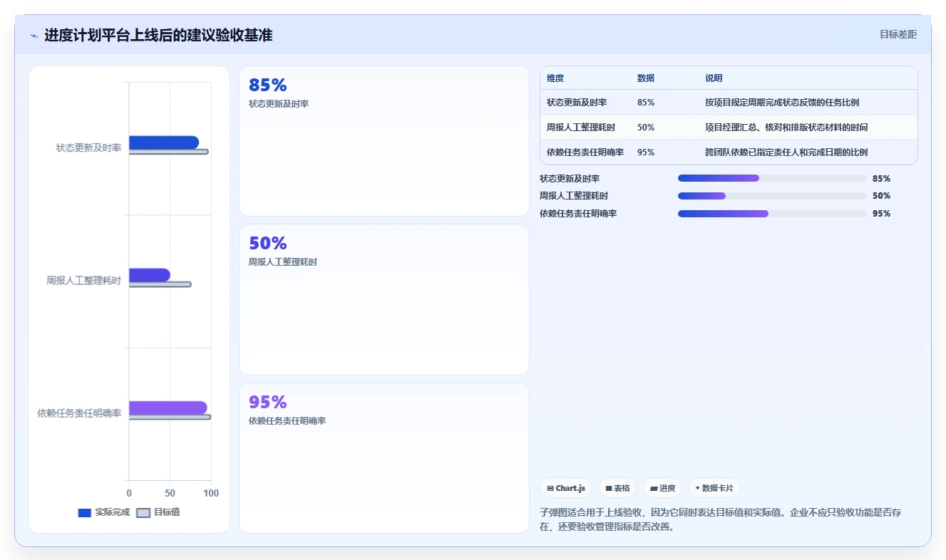Click the 说明 table column header
This screenshot has height=560, width=946.
coord(714,78)
